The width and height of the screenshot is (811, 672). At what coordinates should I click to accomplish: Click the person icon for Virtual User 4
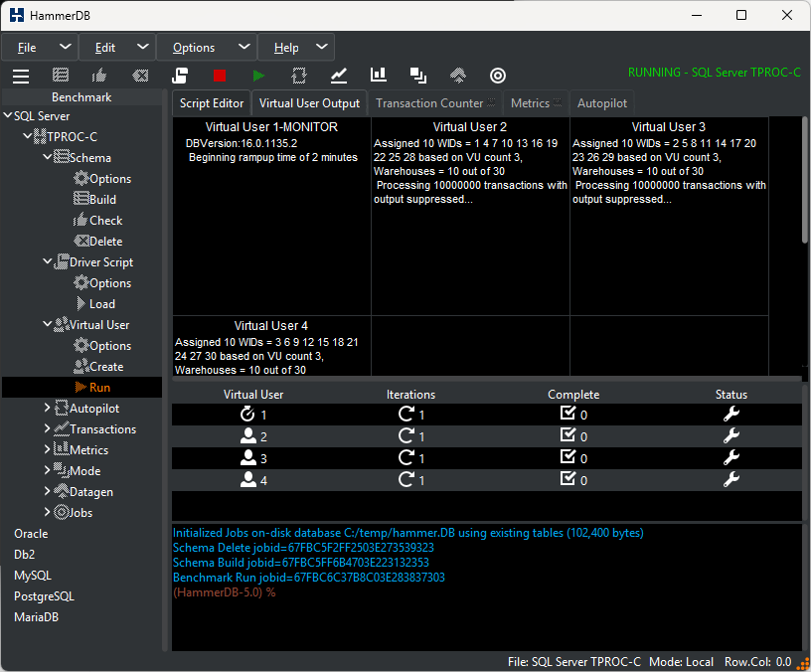coord(248,479)
